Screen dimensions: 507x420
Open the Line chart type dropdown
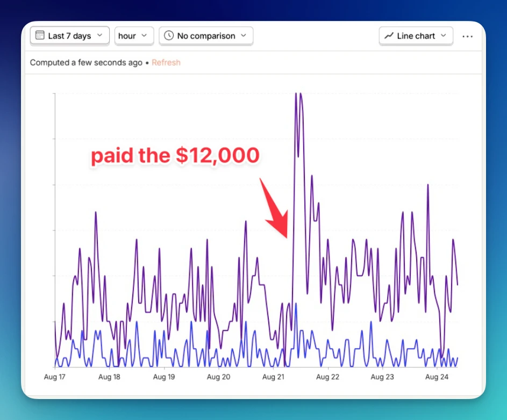coord(416,35)
